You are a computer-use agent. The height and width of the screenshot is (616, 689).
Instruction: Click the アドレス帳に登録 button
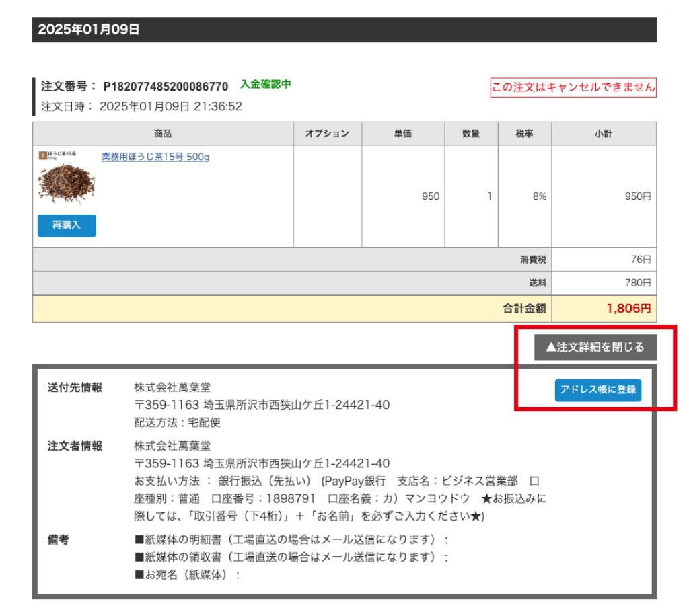pyautogui.click(x=598, y=390)
